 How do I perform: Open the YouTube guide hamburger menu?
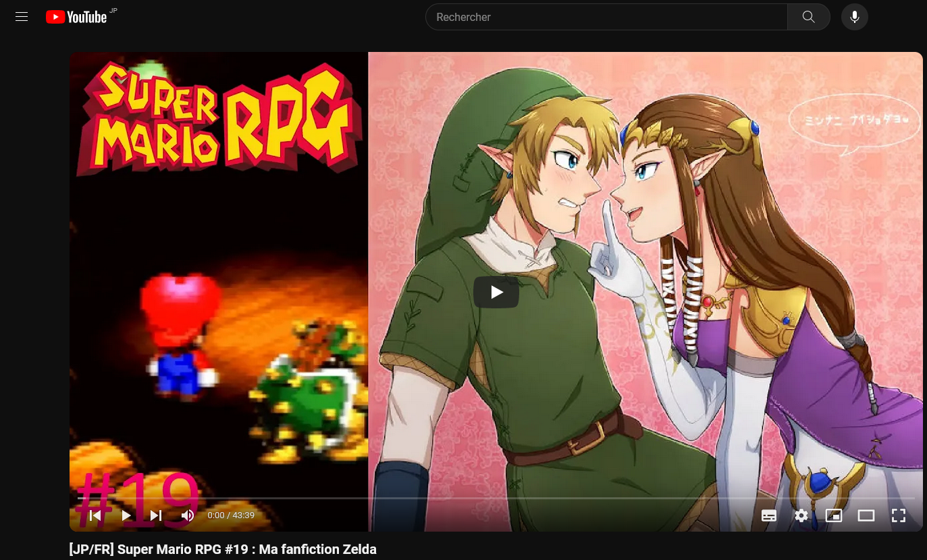22,17
